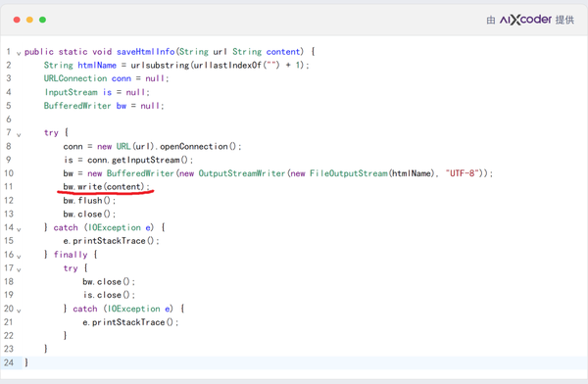This screenshot has width=588, height=384.
Task: Click the BufferedWriter type on line 5
Action: [x=77, y=106]
